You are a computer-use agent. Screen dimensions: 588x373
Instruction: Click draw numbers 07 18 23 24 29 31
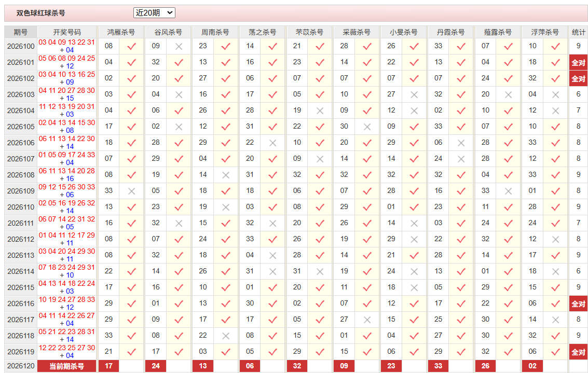(x=67, y=267)
